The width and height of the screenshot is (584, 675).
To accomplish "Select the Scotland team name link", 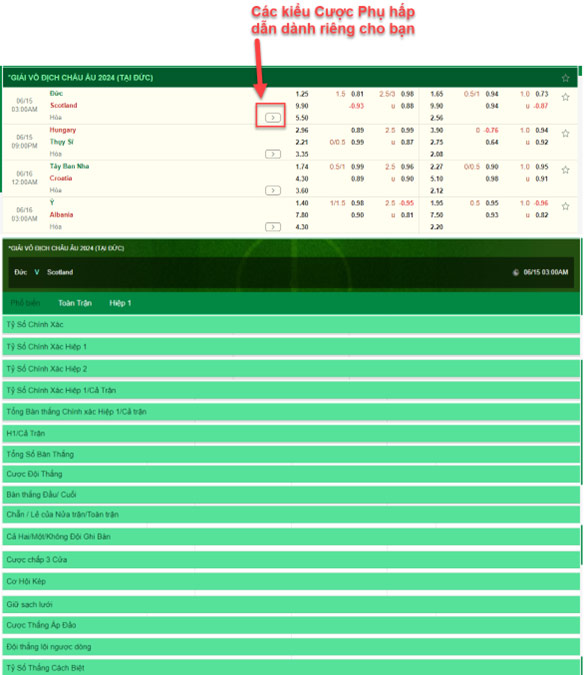I will (x=64, y=105).
